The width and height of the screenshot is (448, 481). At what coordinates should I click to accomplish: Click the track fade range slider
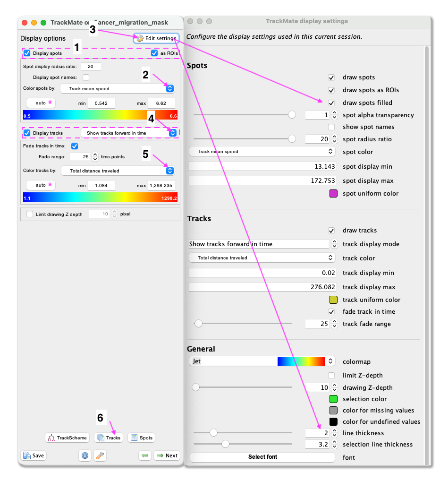pyautogui.click(x=243, y=323)
